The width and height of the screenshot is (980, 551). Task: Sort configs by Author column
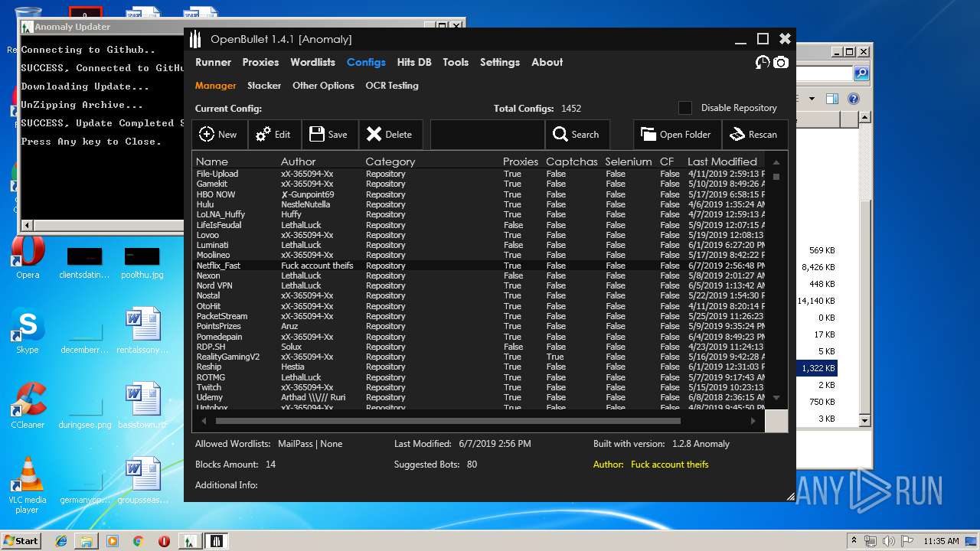point(298,161)
